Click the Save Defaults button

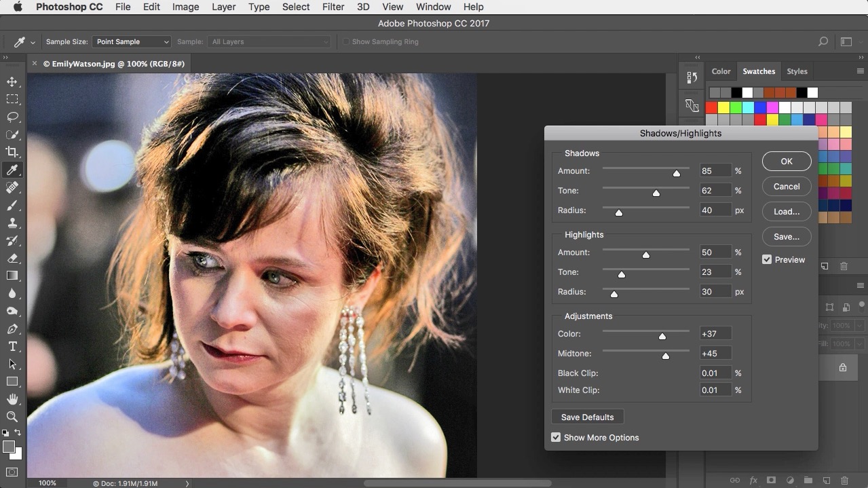point(587,416)
